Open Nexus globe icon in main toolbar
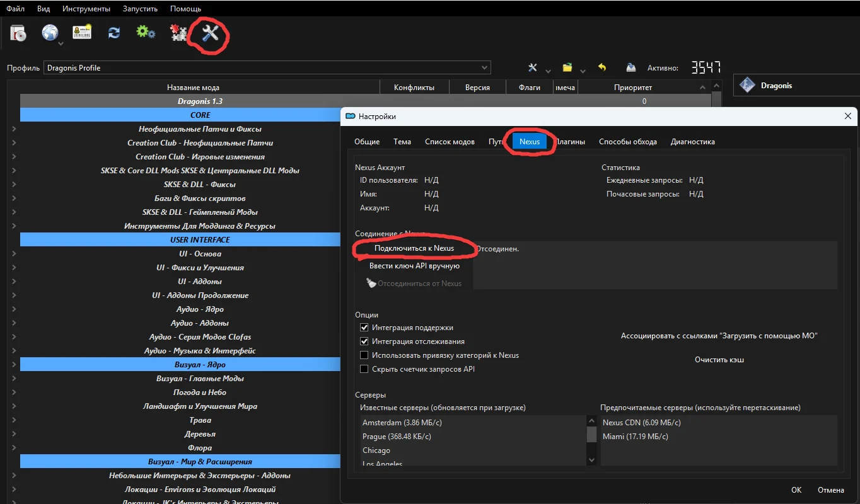Screen dimensions: 860x504 (50, 32)
